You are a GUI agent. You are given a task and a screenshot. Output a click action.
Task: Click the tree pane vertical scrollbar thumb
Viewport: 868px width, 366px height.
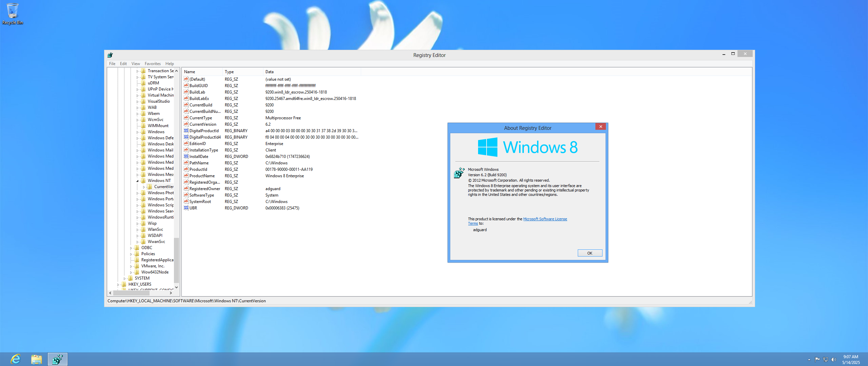176,260
